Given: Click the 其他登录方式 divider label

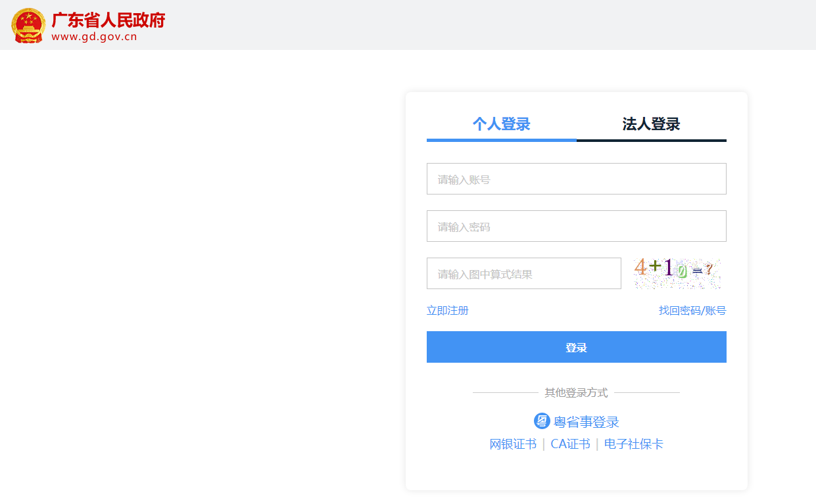Looking at the screenshot, I should [576, 392].
